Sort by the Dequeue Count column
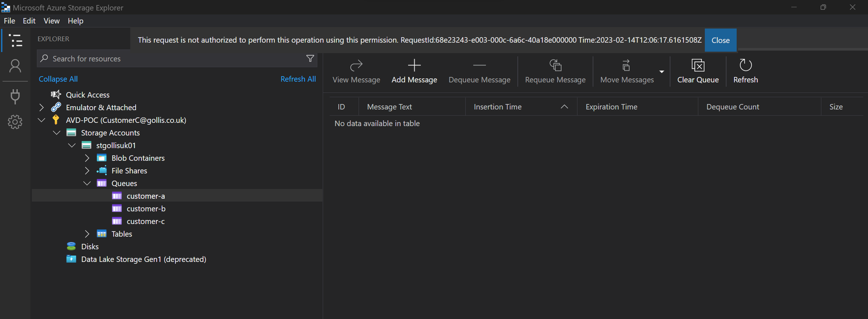 (x=759, y=107)
